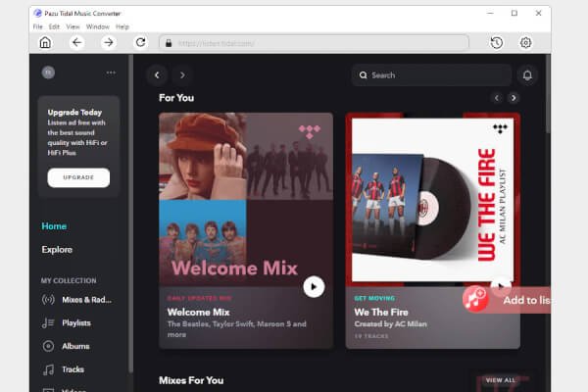Open settings gear icon
The height and width of the screenshot is (392, 588).
[x=525, y=43]
